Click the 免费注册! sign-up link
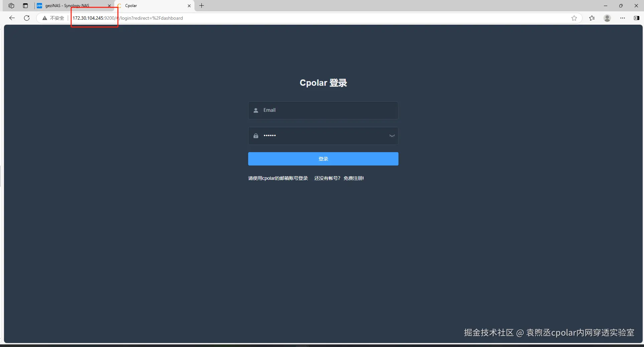644x347 pixels. tap(354, 178)
